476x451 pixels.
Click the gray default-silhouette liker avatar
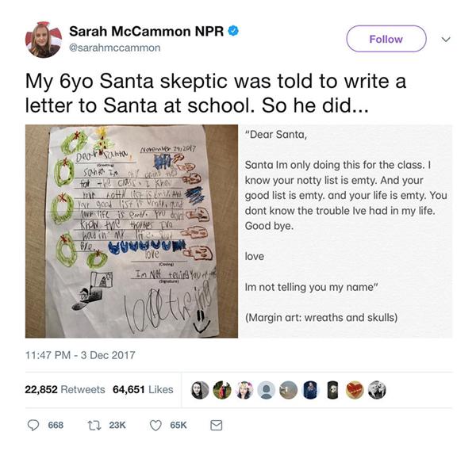267,390
